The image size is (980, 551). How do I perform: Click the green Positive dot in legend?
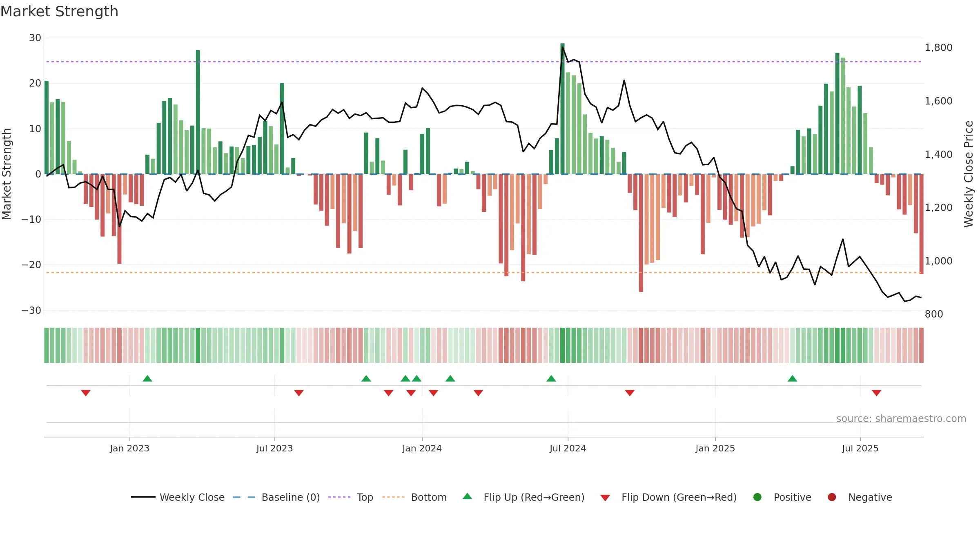757,497
